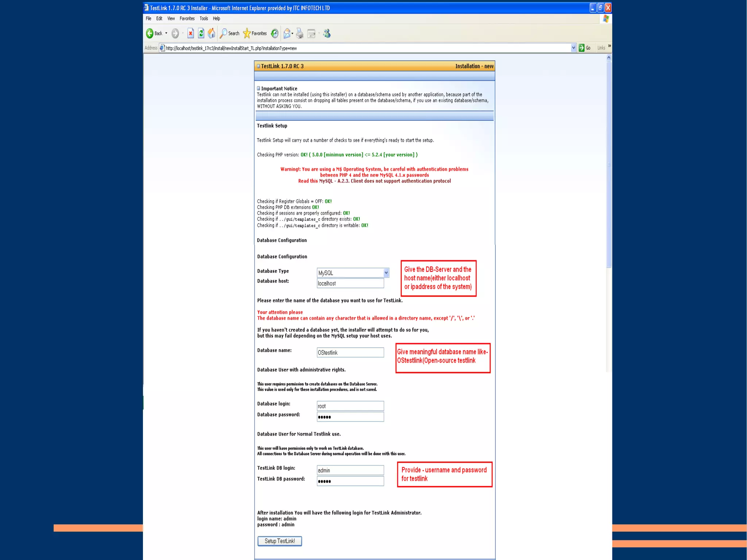This screenshot has height=560, width=747.
Task: Click the 'Your attention please' red text
Action: 280,312
